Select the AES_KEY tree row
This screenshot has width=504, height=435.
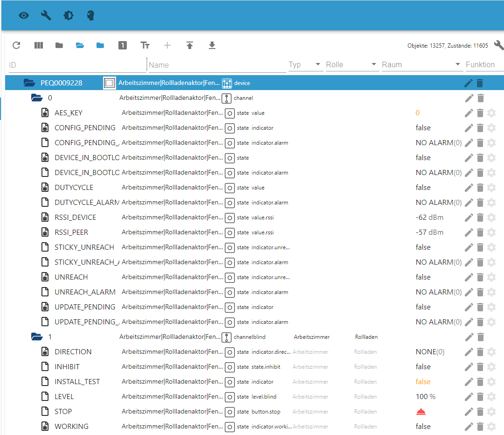[x=255, y=113]
